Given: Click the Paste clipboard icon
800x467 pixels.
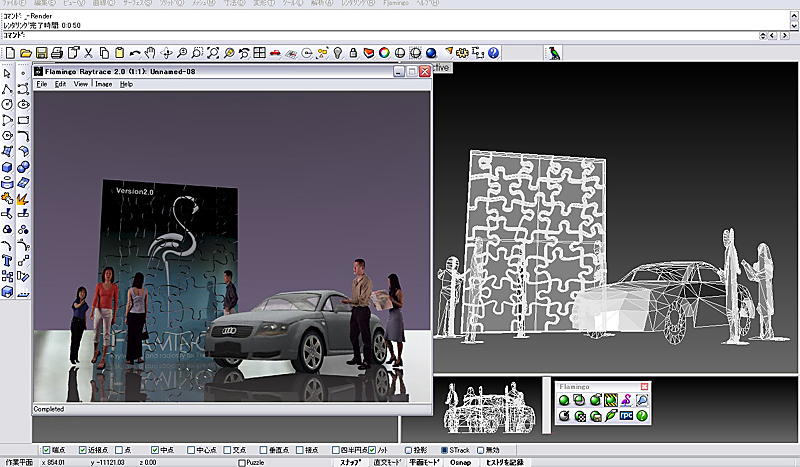Looking at the screenshot, I should click(x=119, y=53).
